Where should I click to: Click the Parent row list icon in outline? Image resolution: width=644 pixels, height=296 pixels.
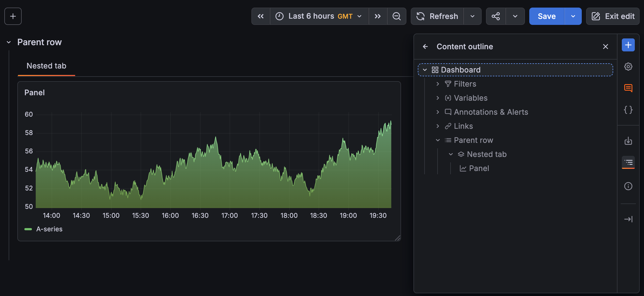pos(448,140)
